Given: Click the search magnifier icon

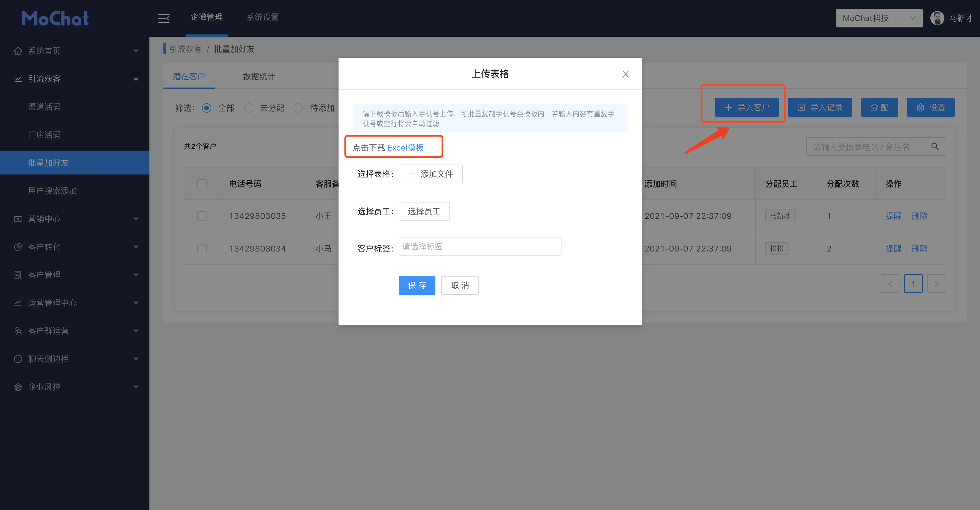Looking at the screenshot, I should click(935, 146).
